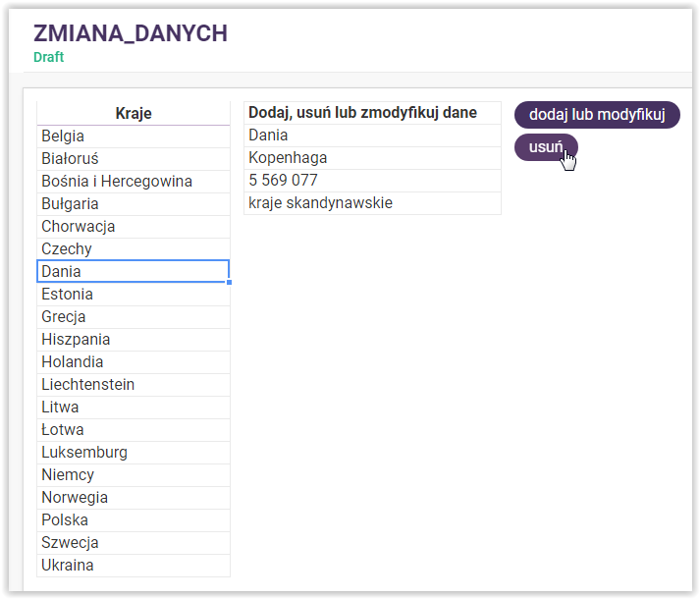Click the "dodaj lub modyfikuj" button
This screenshot has height=599, width=700.
coord(597,115)
